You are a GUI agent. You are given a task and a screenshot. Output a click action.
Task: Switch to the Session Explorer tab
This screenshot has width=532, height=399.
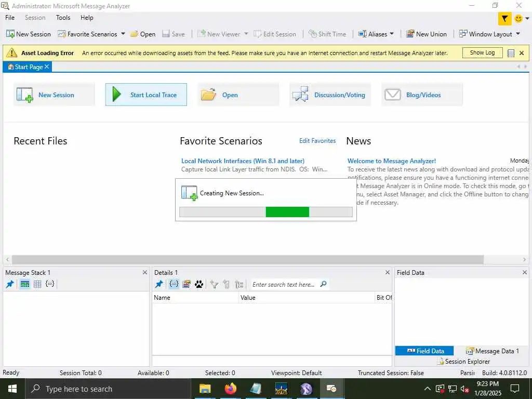tap(463, 362)
